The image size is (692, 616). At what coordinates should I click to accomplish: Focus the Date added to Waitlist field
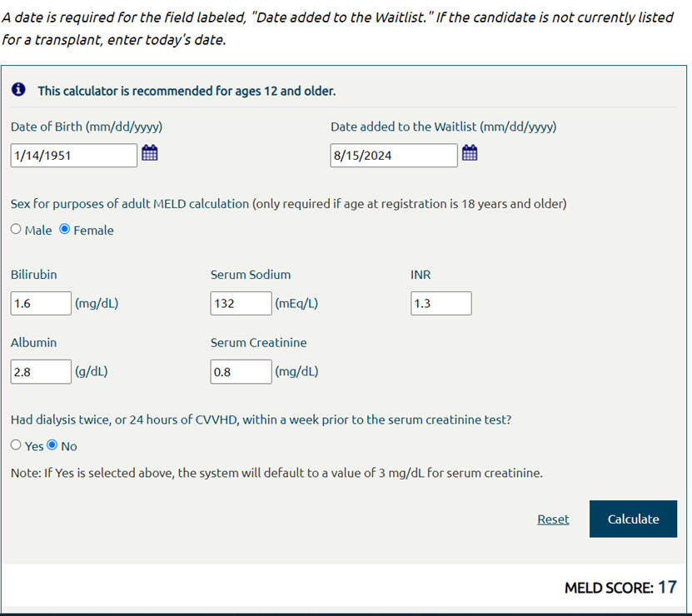393,155
